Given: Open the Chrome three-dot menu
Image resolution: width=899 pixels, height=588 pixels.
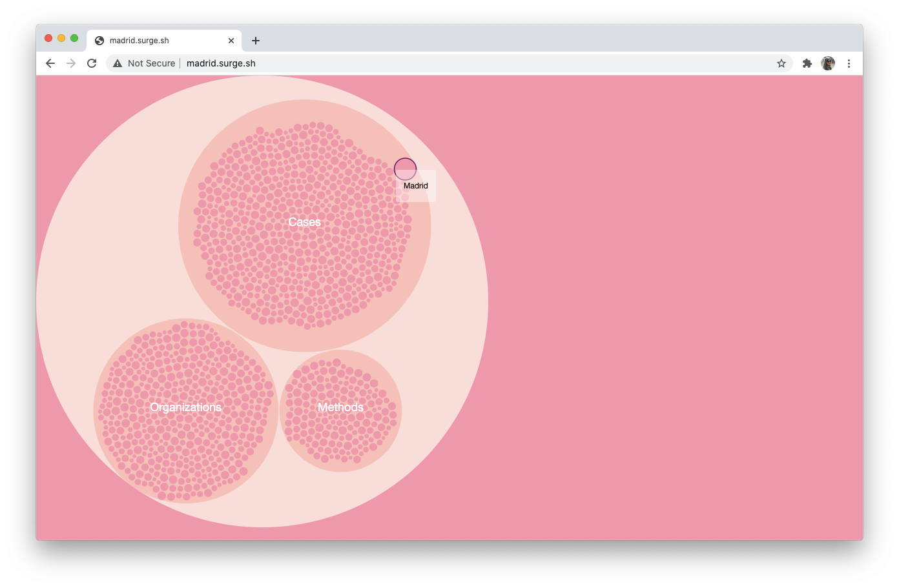Looking at the screenshot, I should 849,63.
